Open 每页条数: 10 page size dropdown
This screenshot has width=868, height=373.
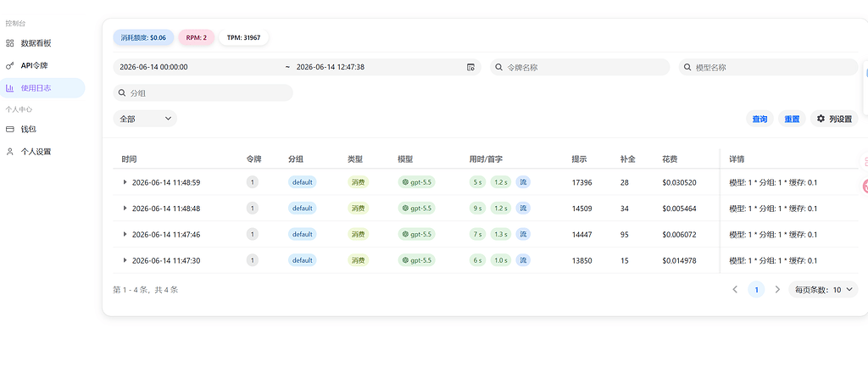(x=823, y=289)
